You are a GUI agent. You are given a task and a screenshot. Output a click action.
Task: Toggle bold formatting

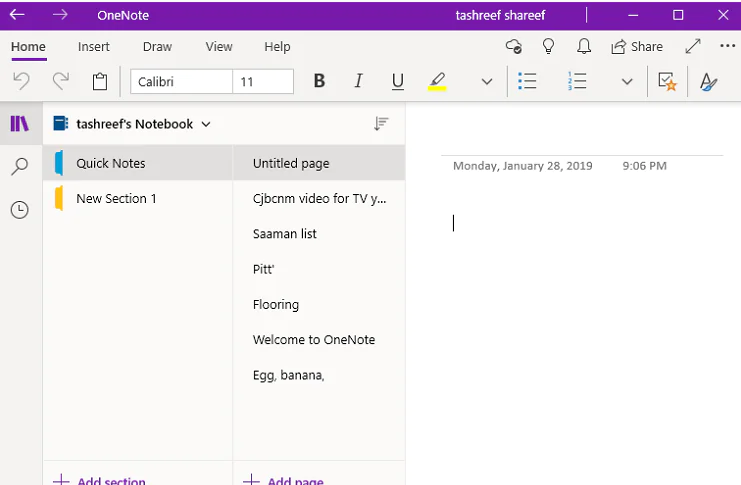(x=319, y=82)
